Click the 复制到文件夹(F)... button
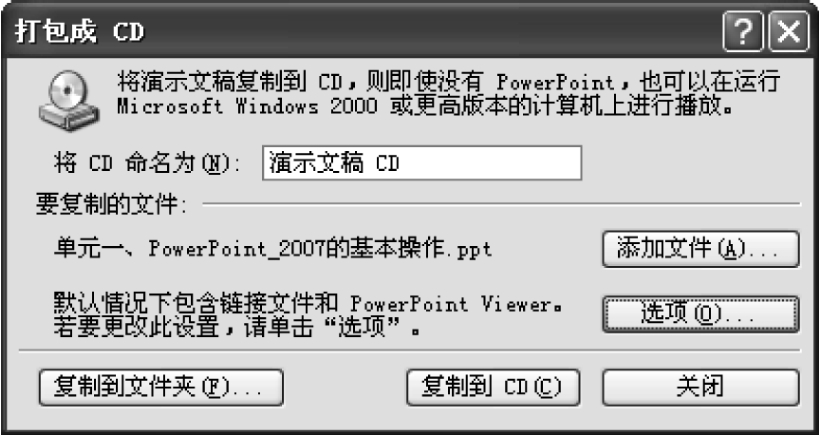 click(x=161, y=387)
